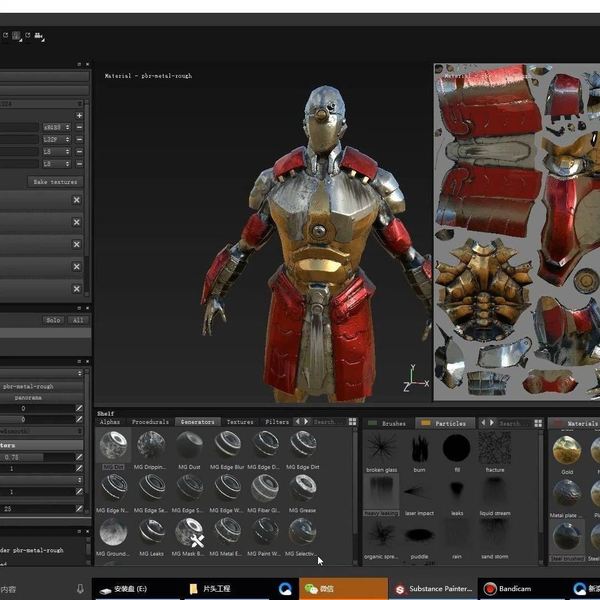Click the plus icon to add a texture slot

pyautogui.click(x=79, y=116)
